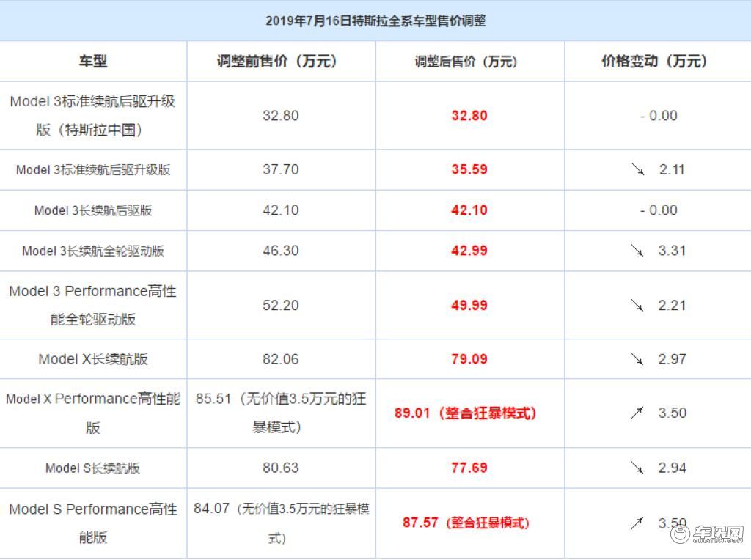Click the down arrow beside 2.94
Screen dimensions: 751x560
[x=637, y=468]
